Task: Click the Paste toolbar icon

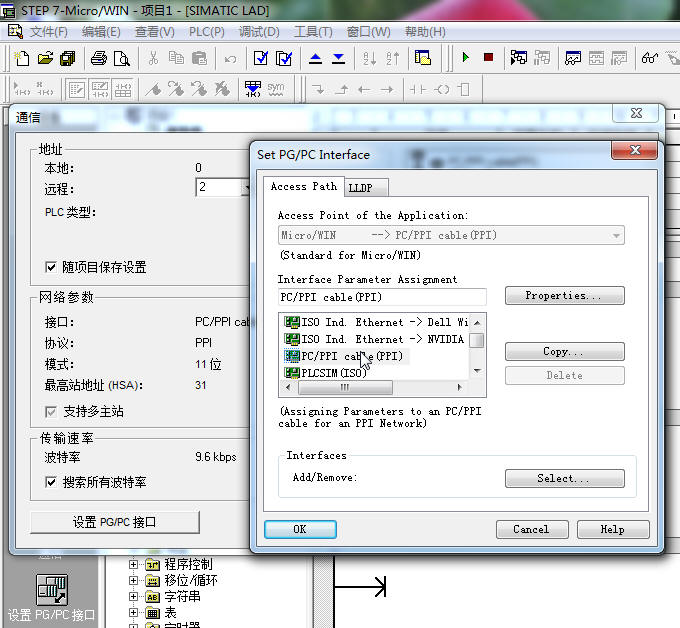Action: pyautogui.click(x=199, y=58)
